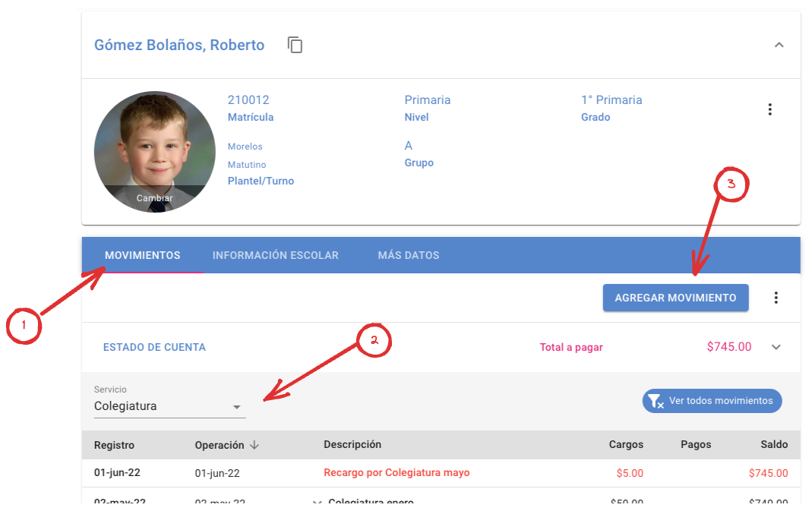
Task: Expand the Colegiatura enero row chevron
Action: [318, 502]
